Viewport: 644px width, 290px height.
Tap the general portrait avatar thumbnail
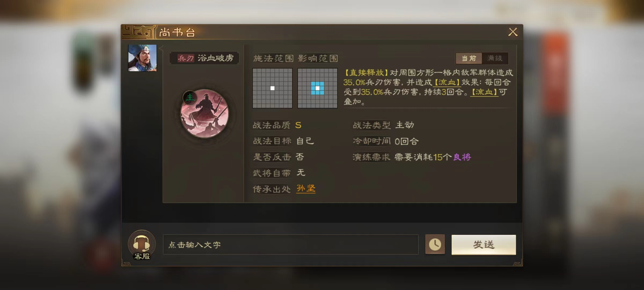click(x=142, y=58)
